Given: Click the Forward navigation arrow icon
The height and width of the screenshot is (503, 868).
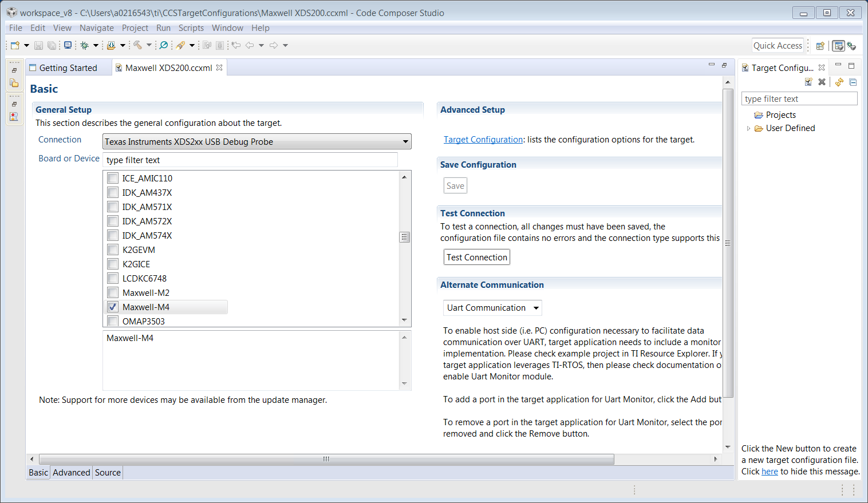Looking at the screenshot, I should tap(274, 45).
